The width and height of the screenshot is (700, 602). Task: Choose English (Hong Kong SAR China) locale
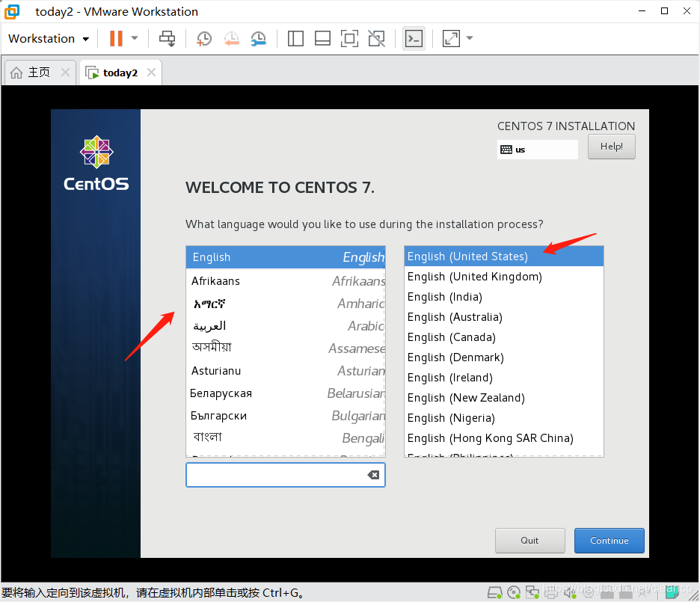(x=503, y=438)
